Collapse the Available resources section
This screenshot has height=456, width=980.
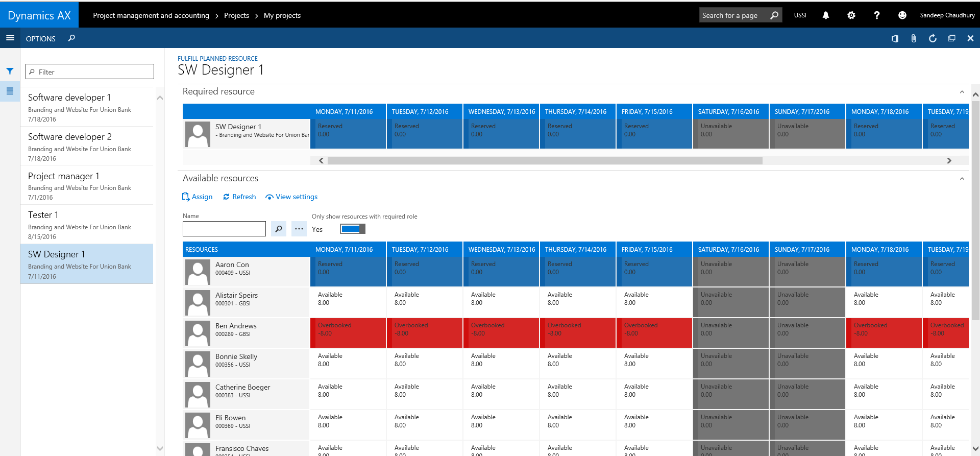962,179
